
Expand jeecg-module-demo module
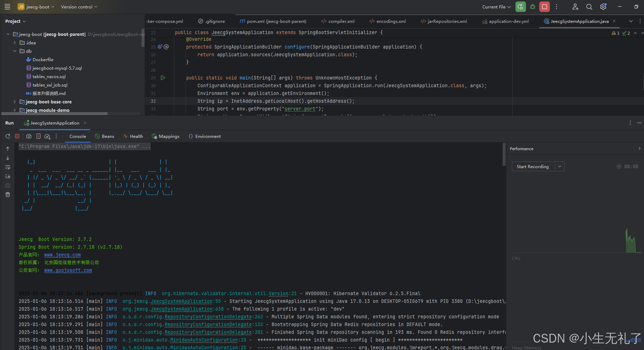click(x=15, y=110)
